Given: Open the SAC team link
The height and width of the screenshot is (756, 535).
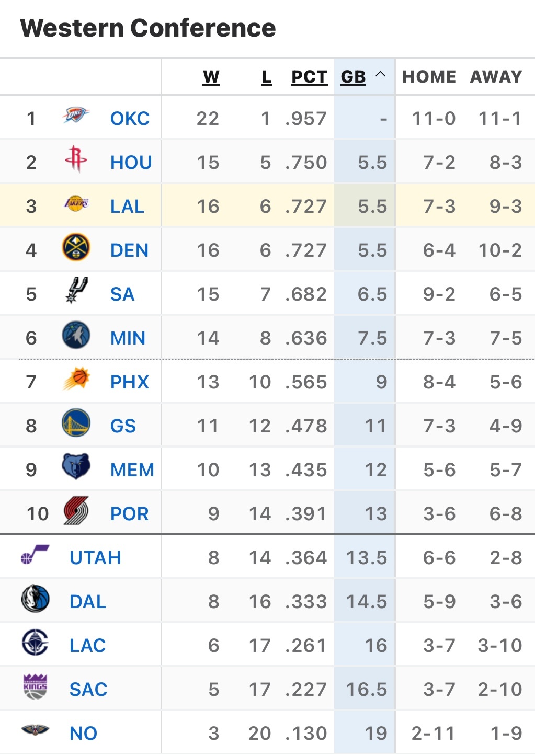Looking at the screenshot, I should tap(88, 690).
